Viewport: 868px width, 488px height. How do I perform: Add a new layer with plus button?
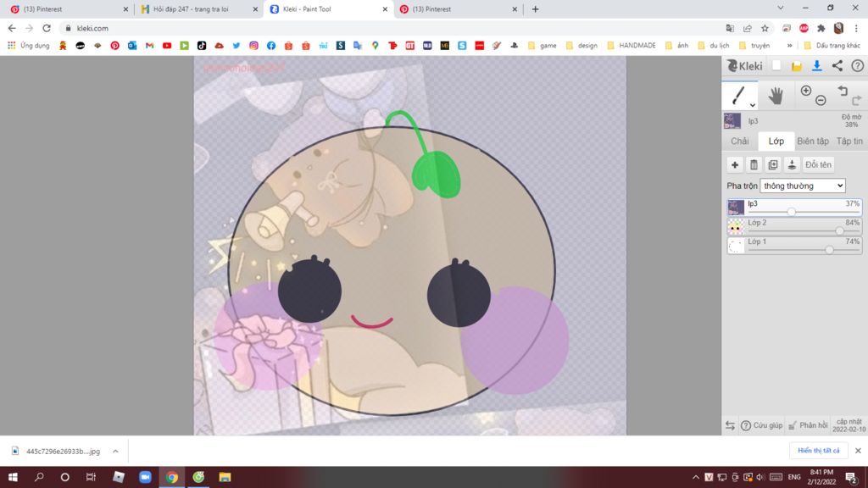(735, 165)
